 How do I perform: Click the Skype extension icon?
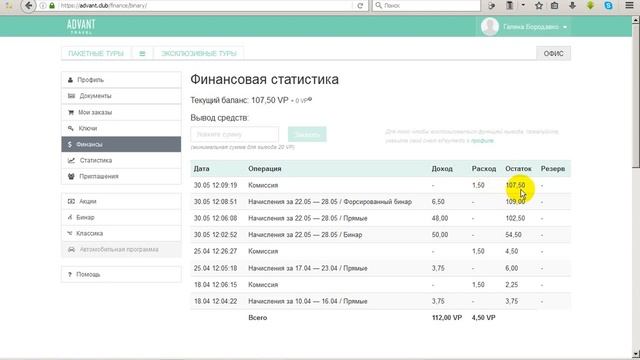[608, 6]
